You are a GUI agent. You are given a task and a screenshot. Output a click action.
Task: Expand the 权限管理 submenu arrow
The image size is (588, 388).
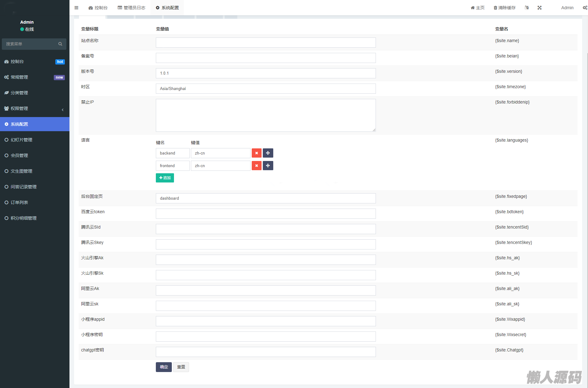click(x=63, y=110)
